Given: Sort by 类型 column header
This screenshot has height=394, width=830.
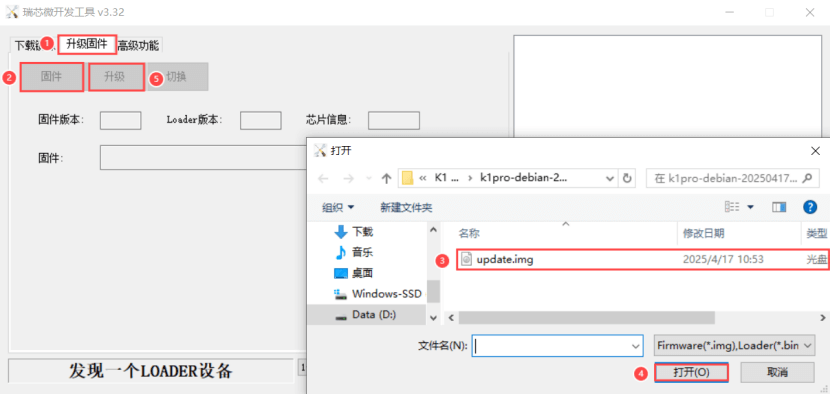Looking at the screenshot, I should [816, 234].
